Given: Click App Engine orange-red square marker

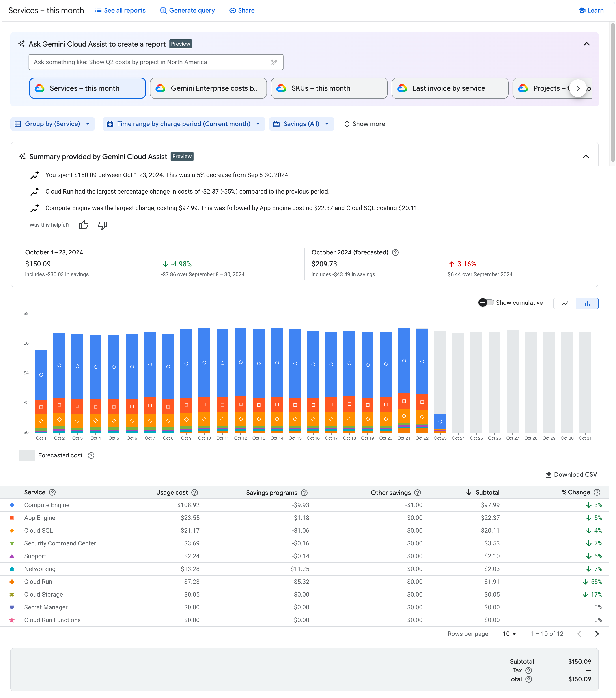Looking at the screenshot, I should (12, 518).
